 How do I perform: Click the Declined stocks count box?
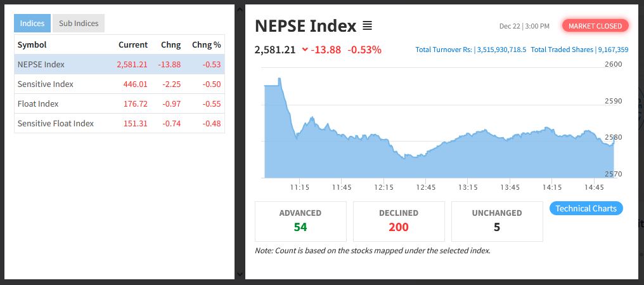[x=399, y=221]
